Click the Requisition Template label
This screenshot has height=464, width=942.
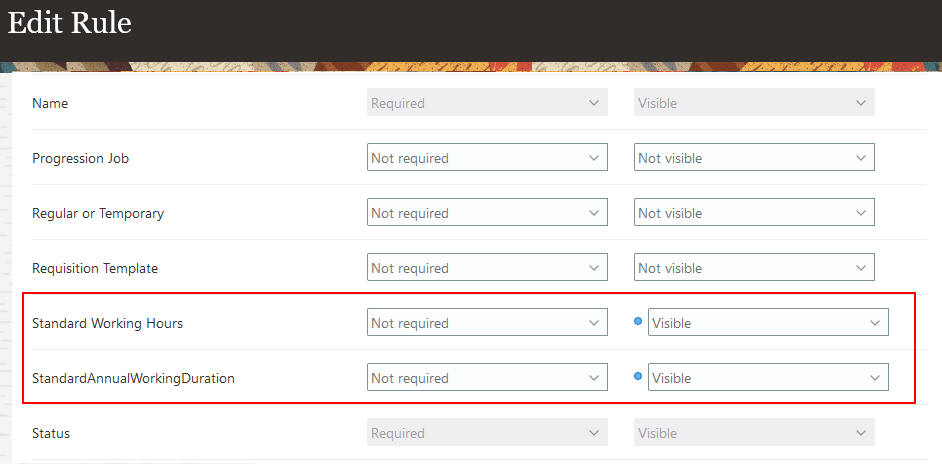95,268
